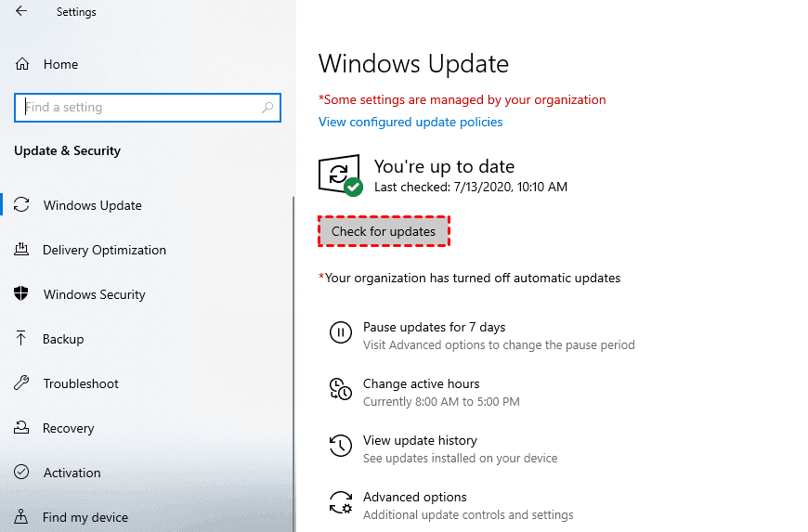The width and height of the screenshot is (808, 532).
Task: Click the Advanced options gear icon
Action: pos(341,502)
